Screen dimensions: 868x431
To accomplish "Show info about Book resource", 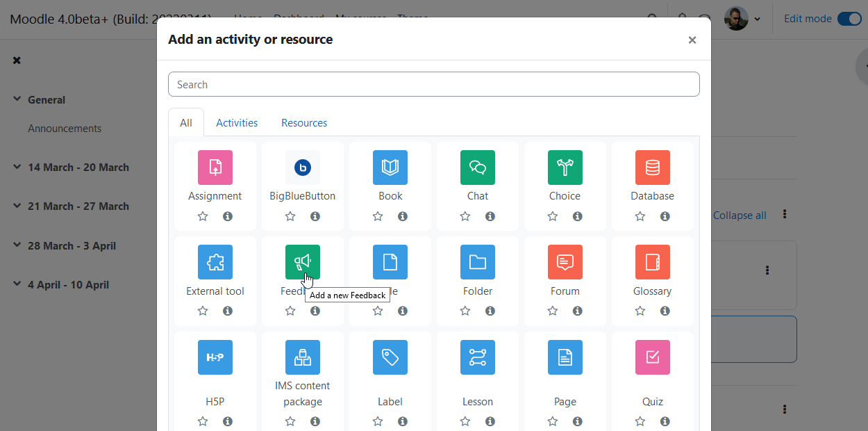I will [x=403, y=216].
